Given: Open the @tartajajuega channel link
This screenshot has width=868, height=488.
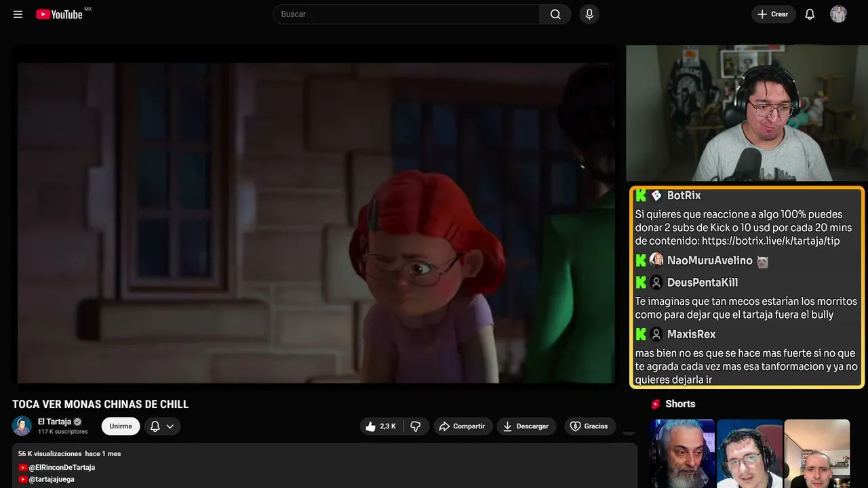Looking at the screenshot, I should (52, 479).
